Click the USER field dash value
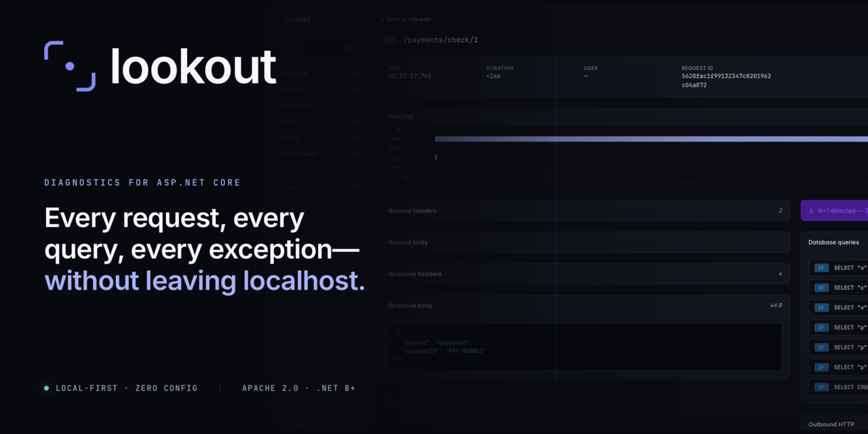Viewport: 868px width, 434px height. click(x=586, y=76)
